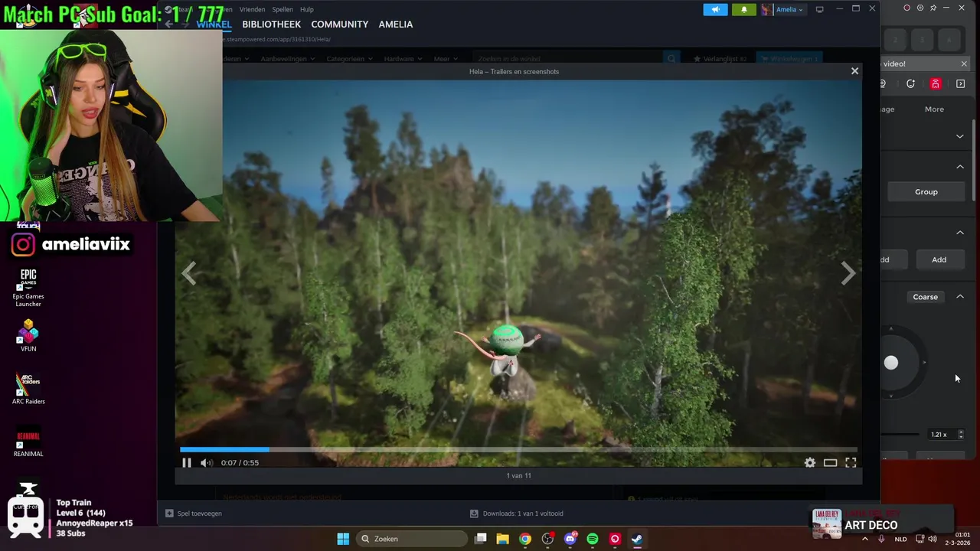Open video player settings gear

pyautogui.click(x=809, y=462)
